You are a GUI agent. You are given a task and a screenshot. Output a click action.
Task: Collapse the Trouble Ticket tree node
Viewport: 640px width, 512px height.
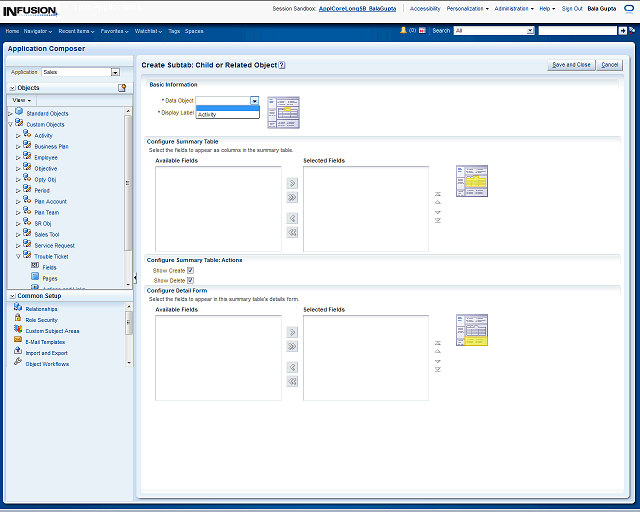pyautogui.click(x=18, y=256)
